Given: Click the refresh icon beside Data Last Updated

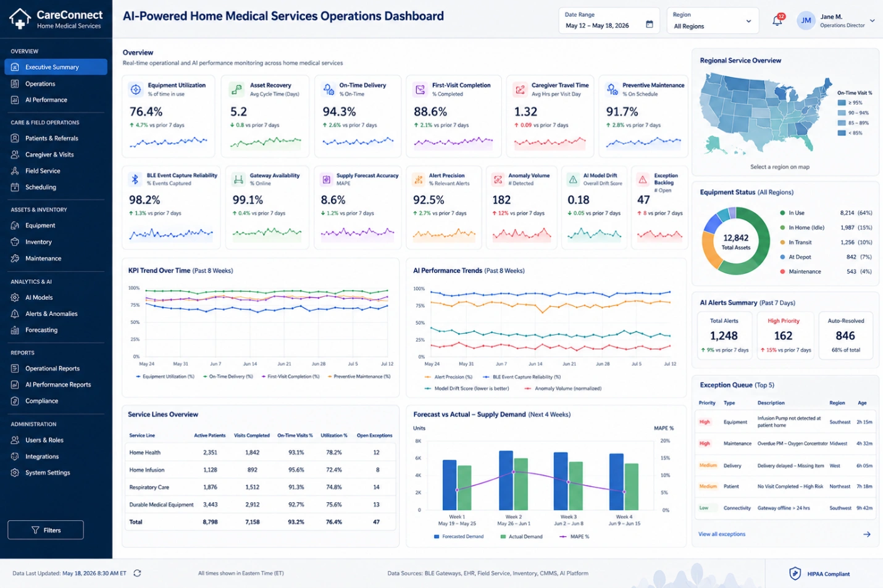Looking at the screenshot, I should [137, 573].
